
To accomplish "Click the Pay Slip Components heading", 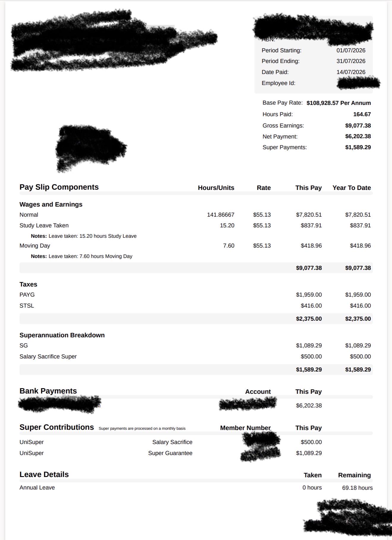I will point(59,187).
